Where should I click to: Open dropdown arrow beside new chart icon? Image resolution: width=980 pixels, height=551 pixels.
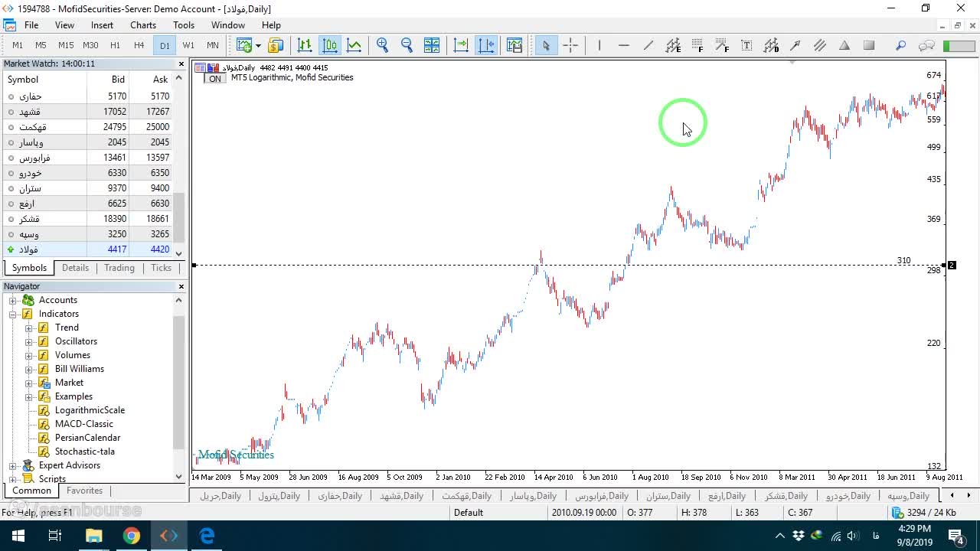[x=258, y=45]
